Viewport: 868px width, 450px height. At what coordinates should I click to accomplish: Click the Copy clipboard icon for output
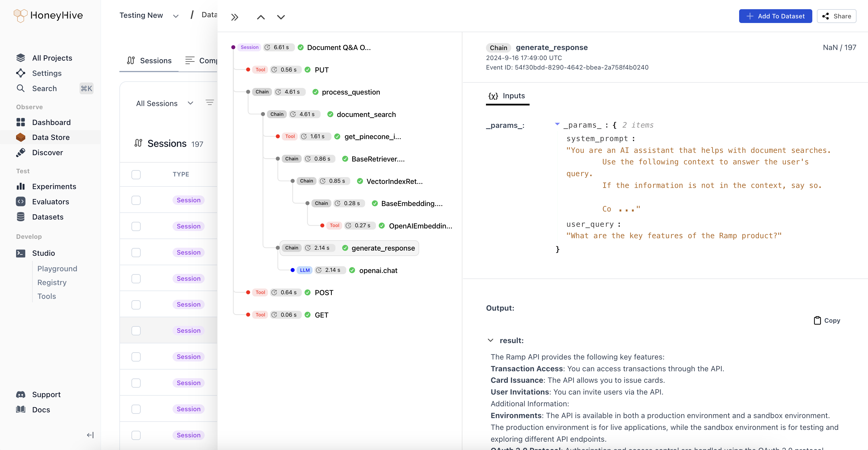(817, 320)
